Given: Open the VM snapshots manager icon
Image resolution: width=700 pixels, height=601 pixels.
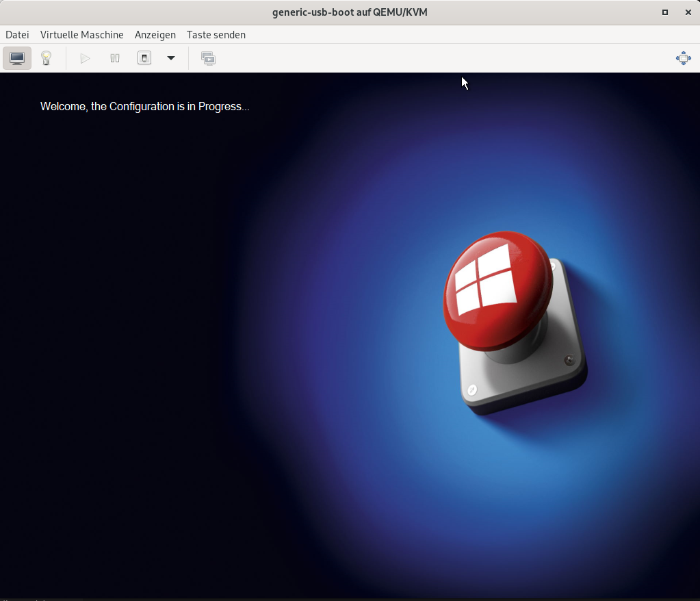Looking at the screenshot, I should tap(208, 58).
